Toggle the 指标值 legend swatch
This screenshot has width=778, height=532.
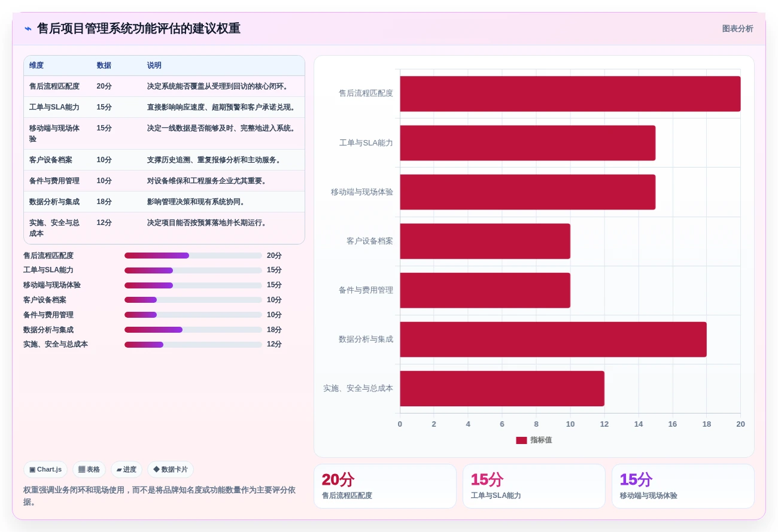pyautogui.click(x=521, y=440)
